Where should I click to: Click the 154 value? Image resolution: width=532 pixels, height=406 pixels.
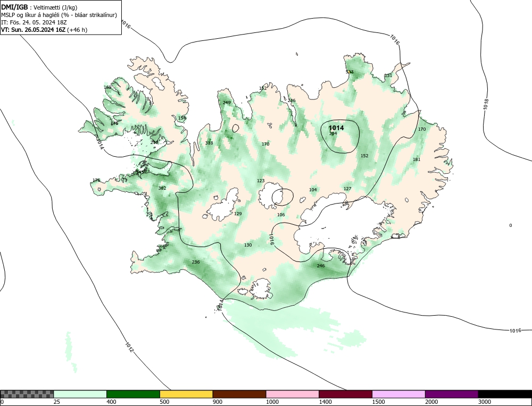click(182, 118)
